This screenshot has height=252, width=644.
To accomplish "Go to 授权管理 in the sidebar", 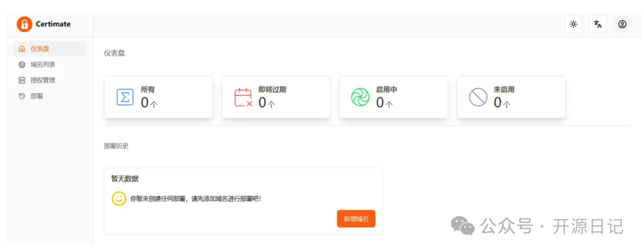I will [x=42, y=80].
